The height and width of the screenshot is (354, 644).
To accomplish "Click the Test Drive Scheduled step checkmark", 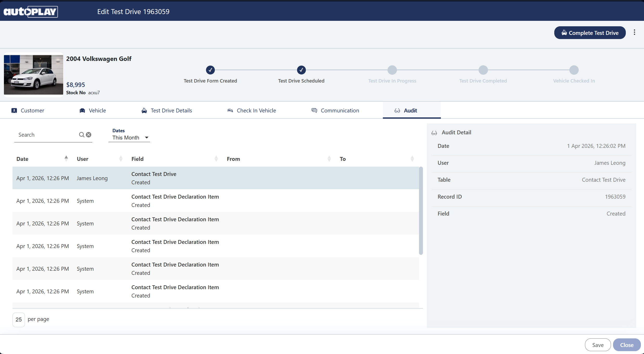I will pyautogui.click(x=301, y=70).
